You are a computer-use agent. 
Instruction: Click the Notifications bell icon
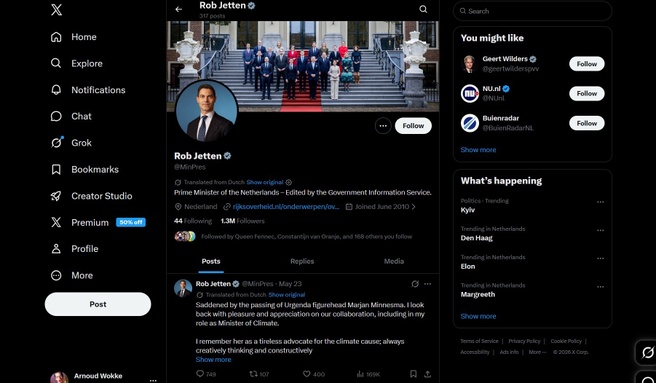click(56, 90)
